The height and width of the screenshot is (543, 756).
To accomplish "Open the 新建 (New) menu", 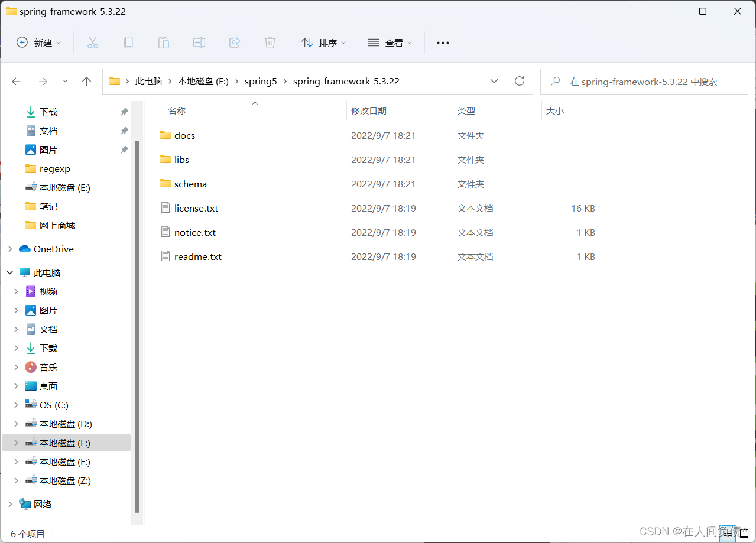I will (38, 42).
